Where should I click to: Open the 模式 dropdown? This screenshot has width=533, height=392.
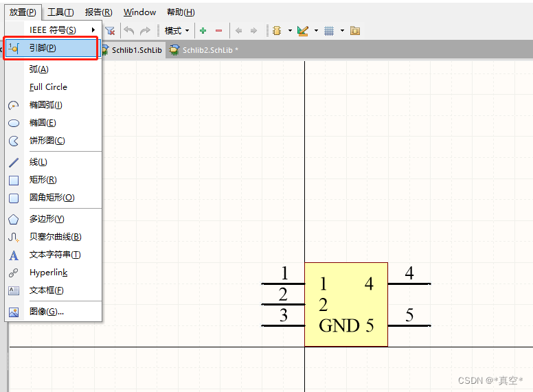pos(177,31)
